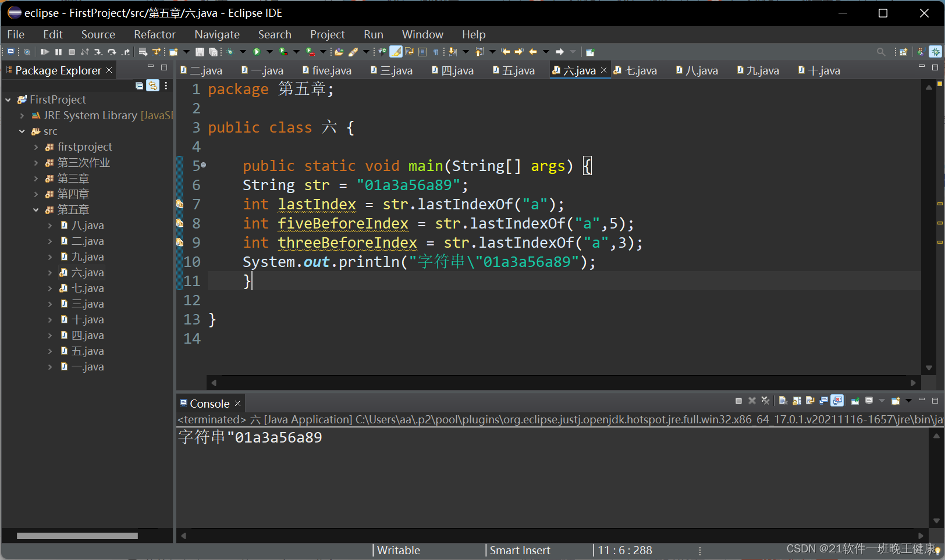Maximize the Console view
This screenshot has height=560, width=945.
point(935,401)
